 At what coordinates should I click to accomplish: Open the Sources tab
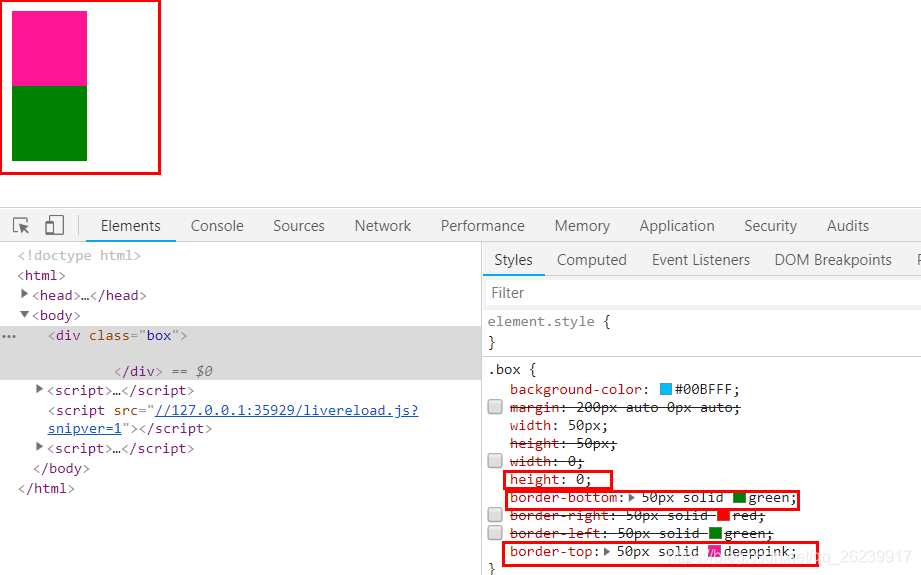[x=298, y=226]
